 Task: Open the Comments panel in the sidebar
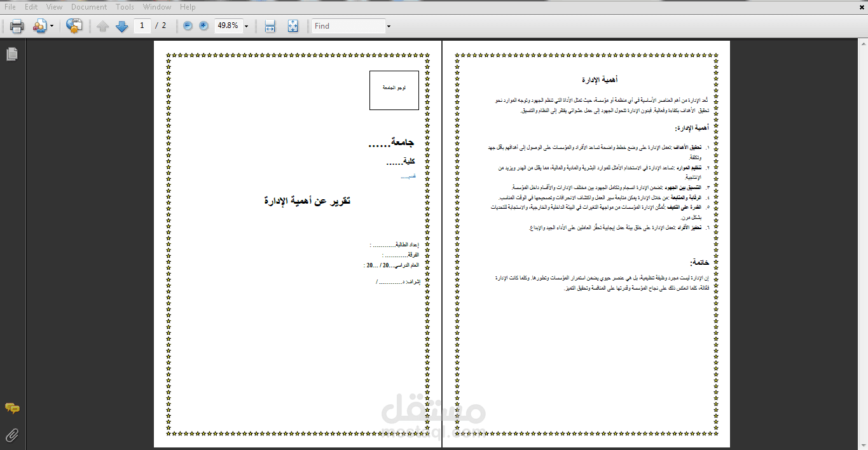tap(12, 408)
